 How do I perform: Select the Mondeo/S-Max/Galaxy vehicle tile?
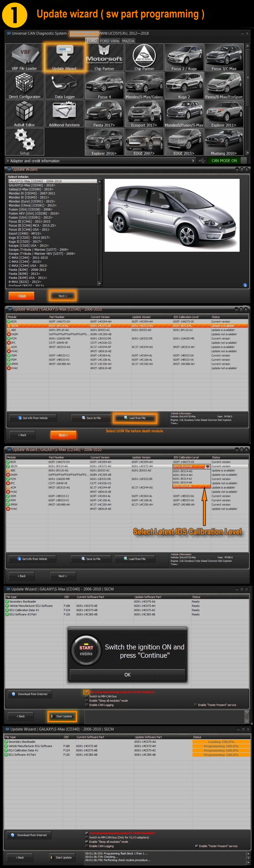click(x=144, y=85)
